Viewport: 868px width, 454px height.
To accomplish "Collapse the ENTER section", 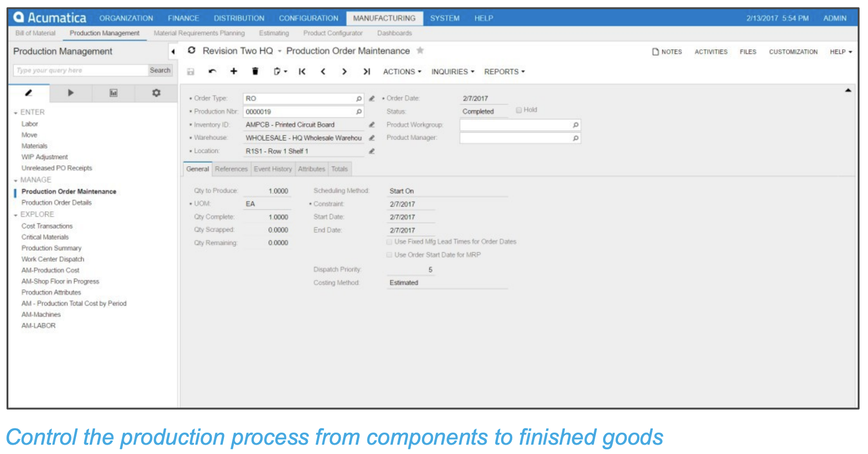I will point(16,113).
